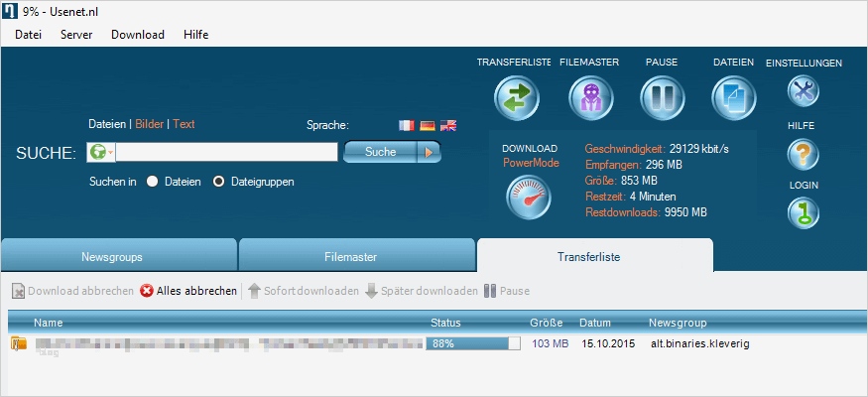868x397 pixels.
Task: Click the alt.binaries.kleverig newsgroup cell
Action: click(x=700, y=343)
